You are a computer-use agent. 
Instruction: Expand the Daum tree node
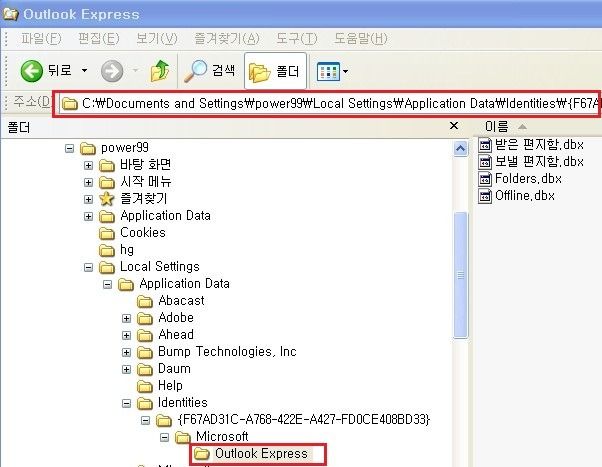pyautogui.click(x=126, y=369)
